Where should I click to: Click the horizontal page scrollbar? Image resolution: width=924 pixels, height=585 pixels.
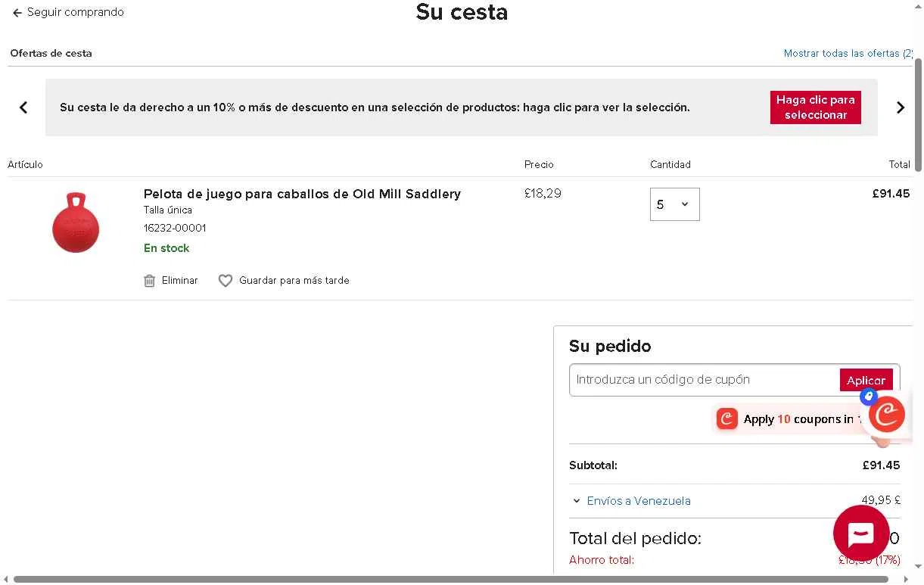451,580
